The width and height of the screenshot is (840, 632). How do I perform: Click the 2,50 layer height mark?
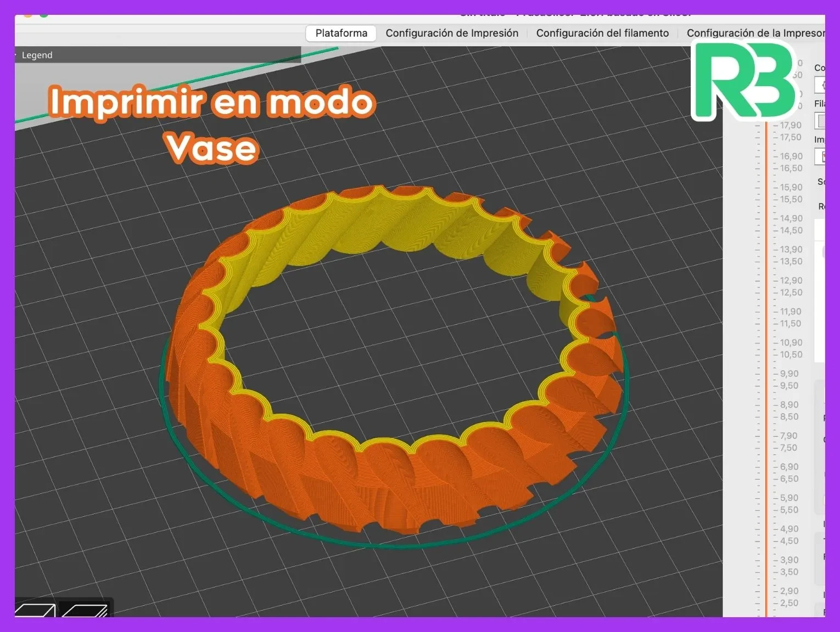coord(789,603)
